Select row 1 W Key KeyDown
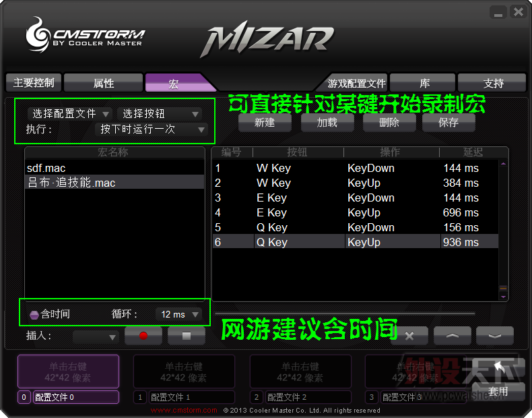Image resolution: width=532 pixels, height=418 pixels. tap(356, 168)
